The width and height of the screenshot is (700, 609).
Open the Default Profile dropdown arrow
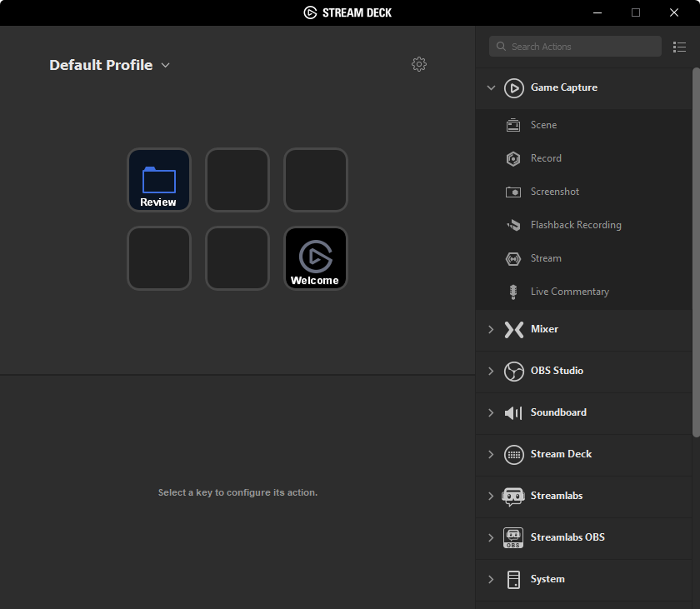coord(165,65)
